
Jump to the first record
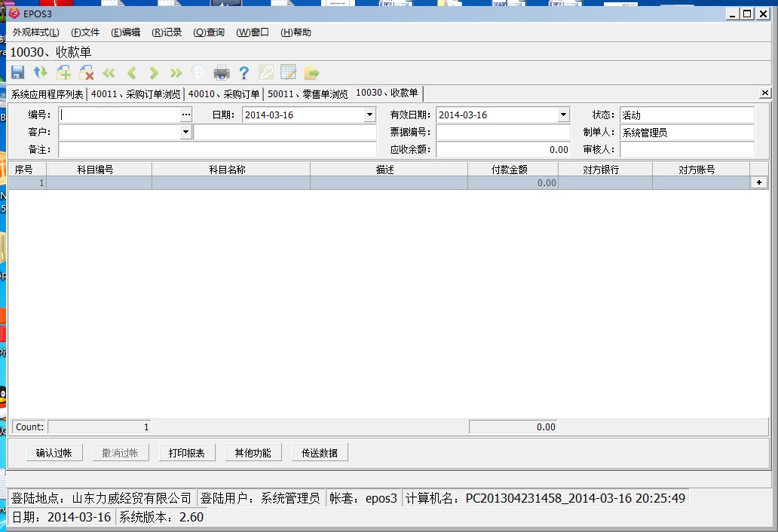click(109, 72)
